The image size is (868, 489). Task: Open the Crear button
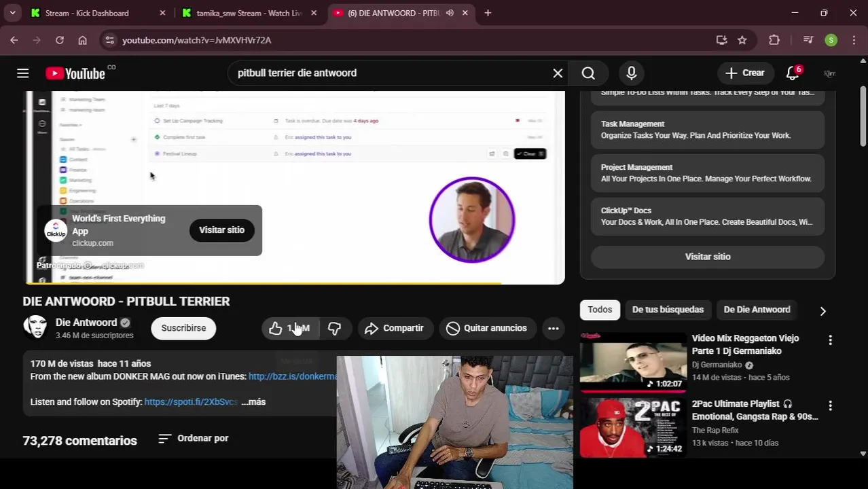point(745,73)
